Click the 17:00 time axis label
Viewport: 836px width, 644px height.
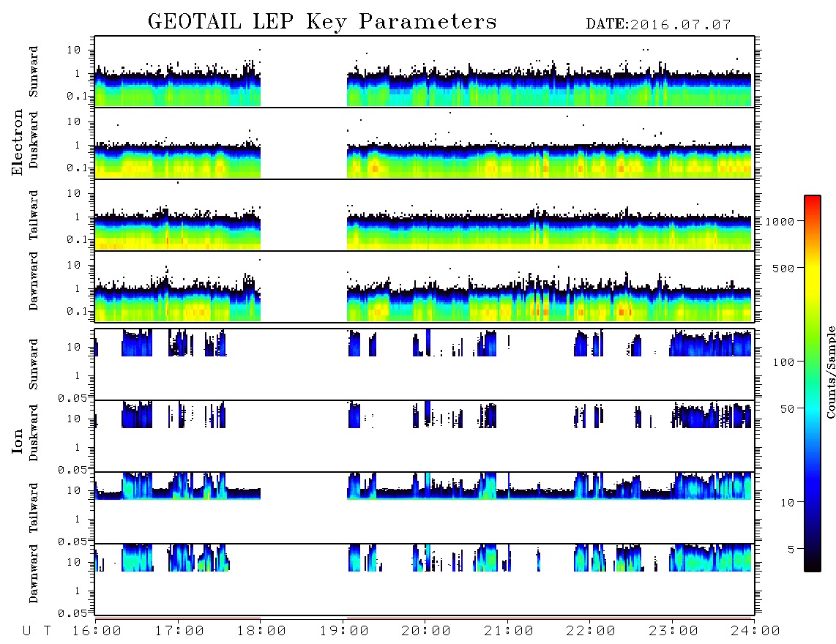pos(179,631)
